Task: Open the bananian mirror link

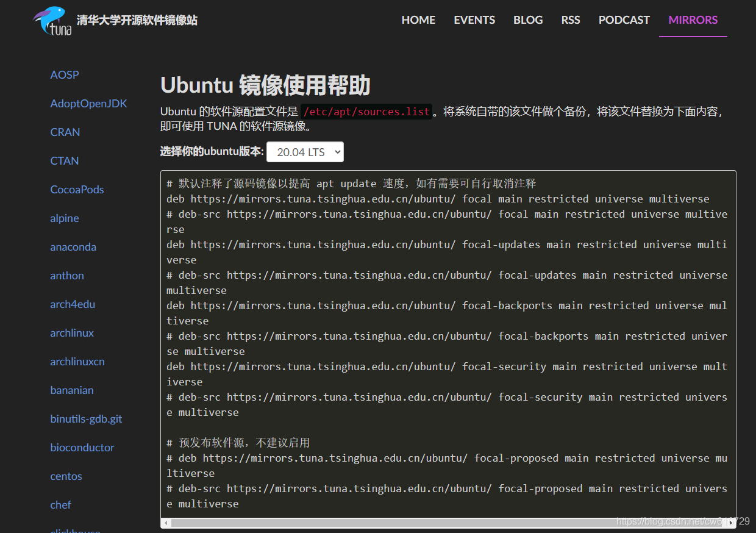Action: (72, 390)
